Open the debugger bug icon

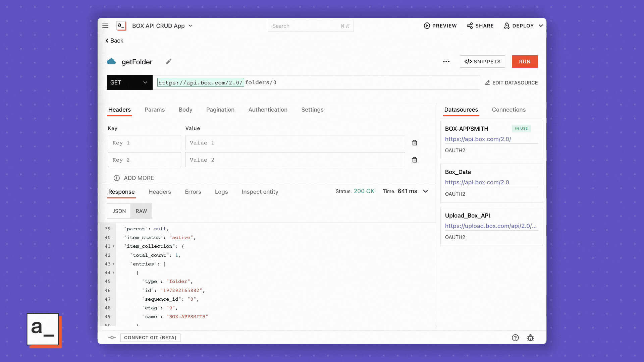(530, 338)
